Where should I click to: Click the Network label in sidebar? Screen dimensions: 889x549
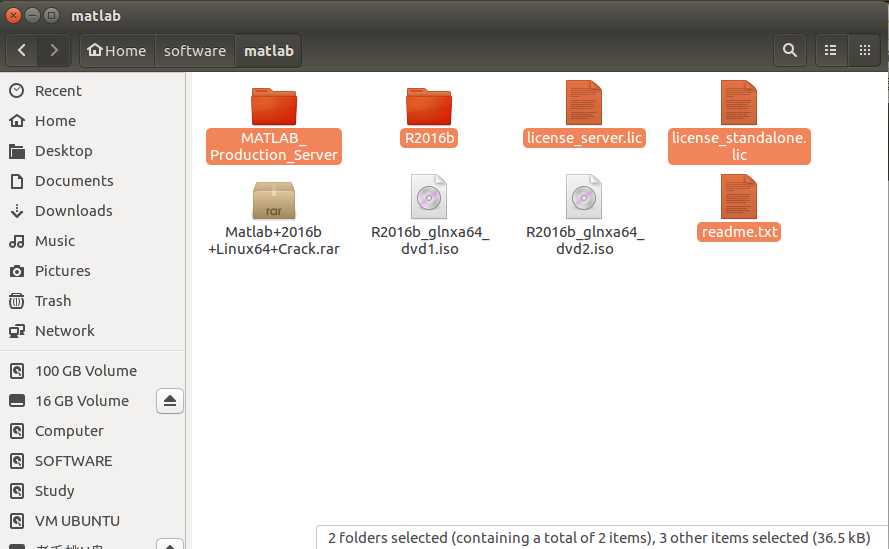click(65, 331)
